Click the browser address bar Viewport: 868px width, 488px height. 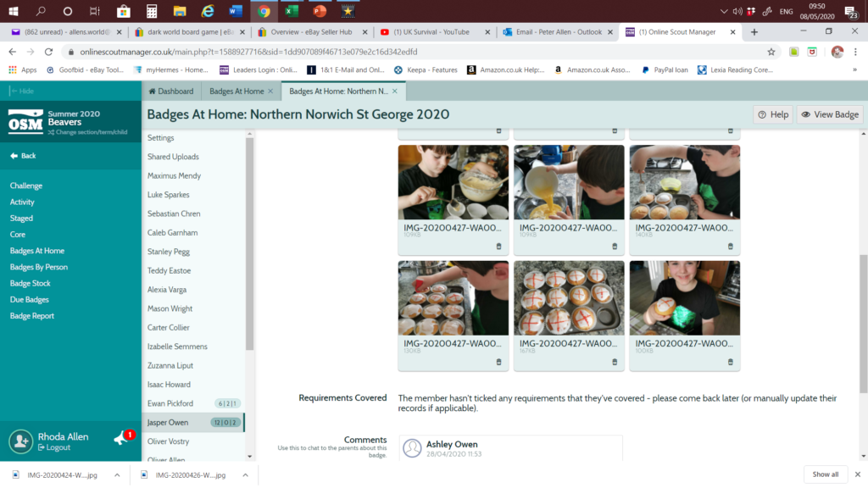415,52
